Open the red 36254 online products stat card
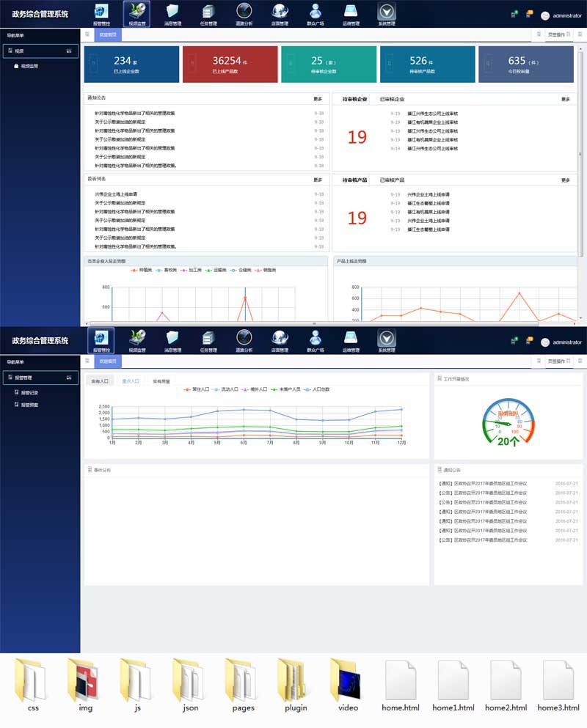The image size is (587, 728). [x=230, y=64]
